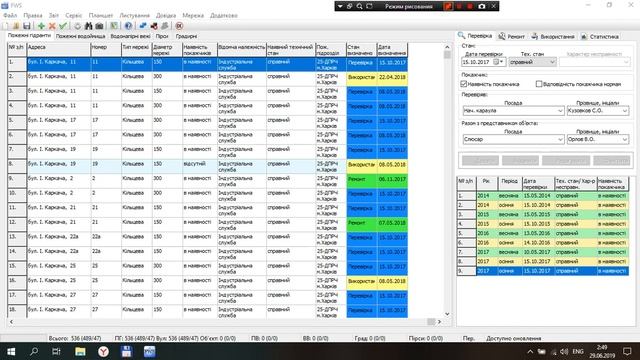Click the ENG language indicator
This screenshot has width=640, height=360.
point(578,351)
